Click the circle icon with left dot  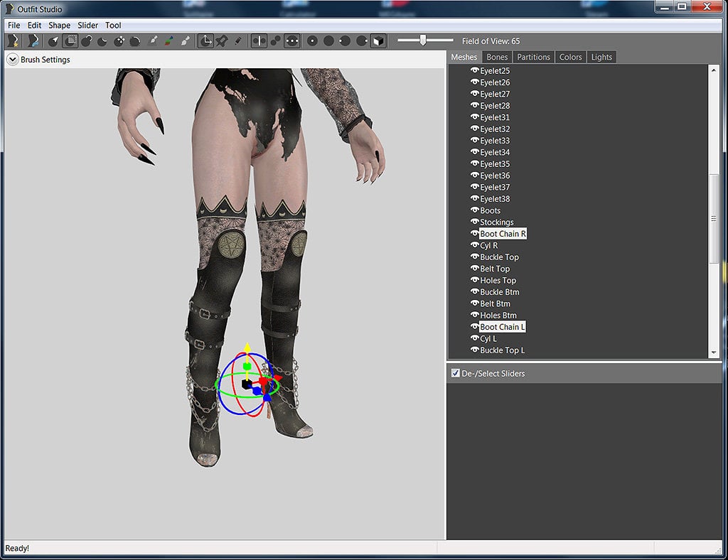pos(345,41)
